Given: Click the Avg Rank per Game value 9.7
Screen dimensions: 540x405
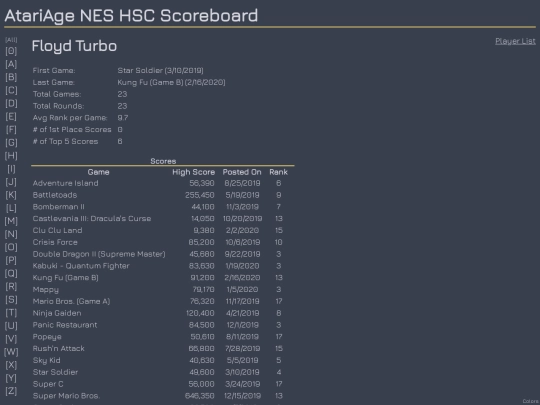Looking at the screenshot, I should [x=123, y=118].
